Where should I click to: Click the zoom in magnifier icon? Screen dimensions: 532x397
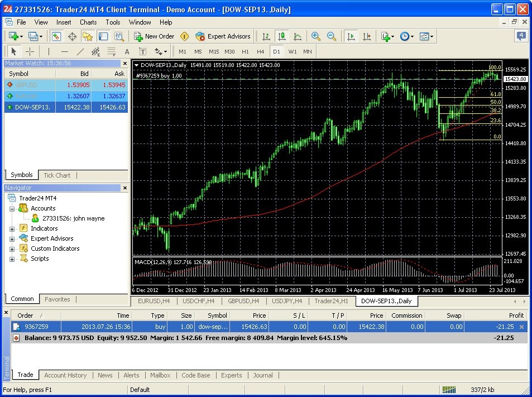(x=316, y=36)
